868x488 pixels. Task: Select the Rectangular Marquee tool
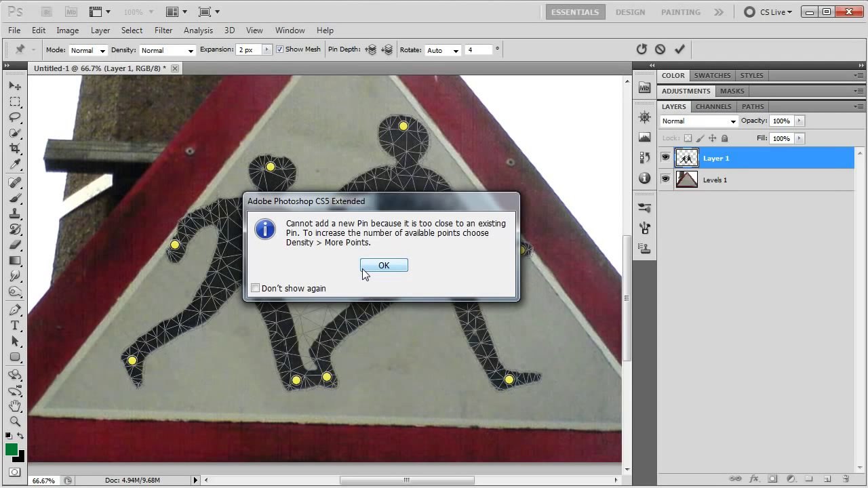[15, 102]
